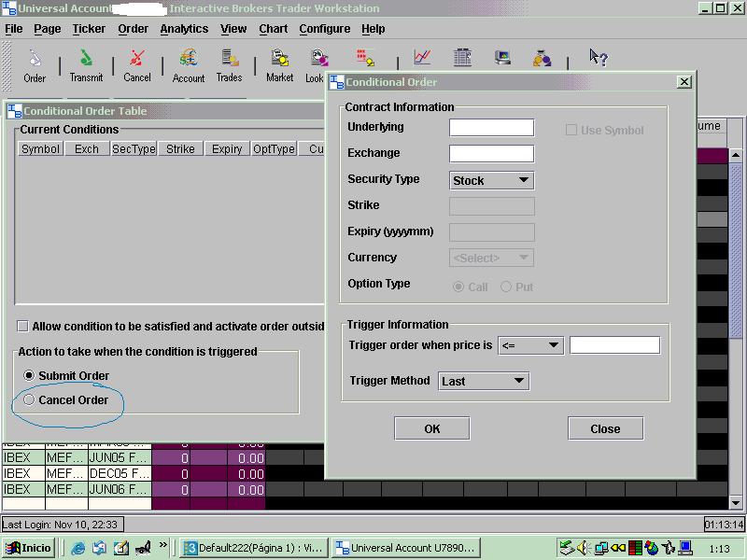Open the Page menu
Viewport: 747px width, 560px height.
click(x=48, y=29)
